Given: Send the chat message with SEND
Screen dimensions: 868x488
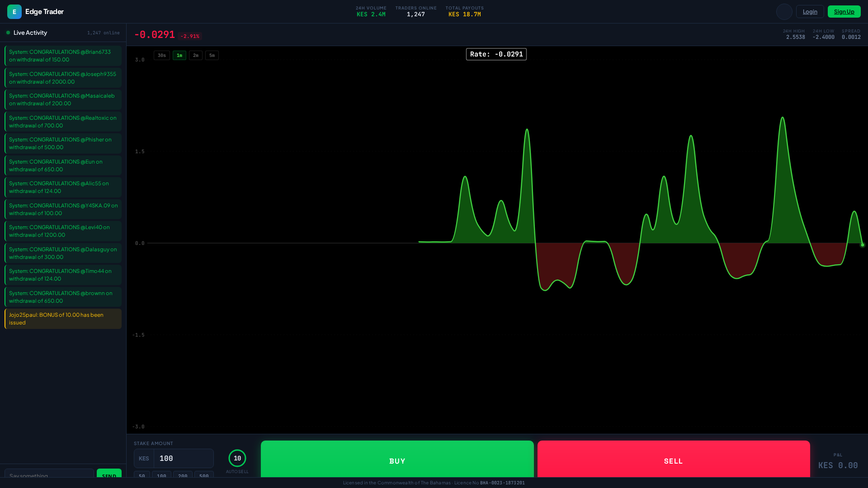Looking at the screenshot, I should (x=109, y=474).
